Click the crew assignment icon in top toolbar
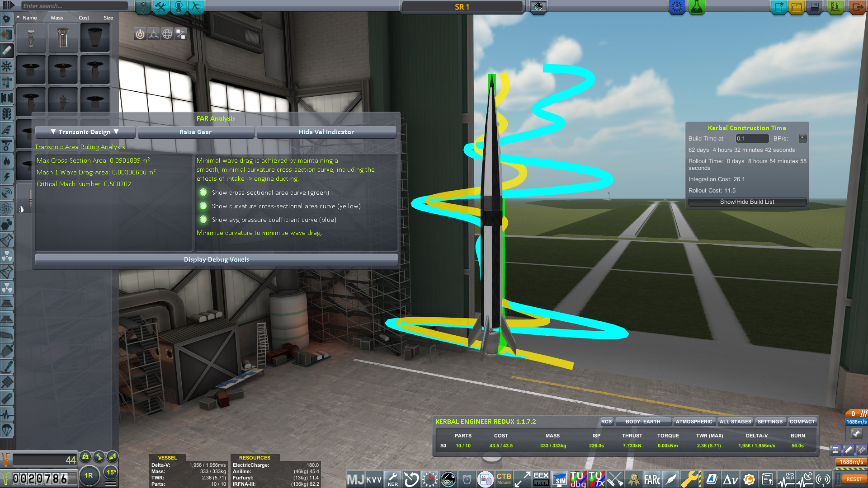The height and width of the screenshot is (488, 868). 179,7
